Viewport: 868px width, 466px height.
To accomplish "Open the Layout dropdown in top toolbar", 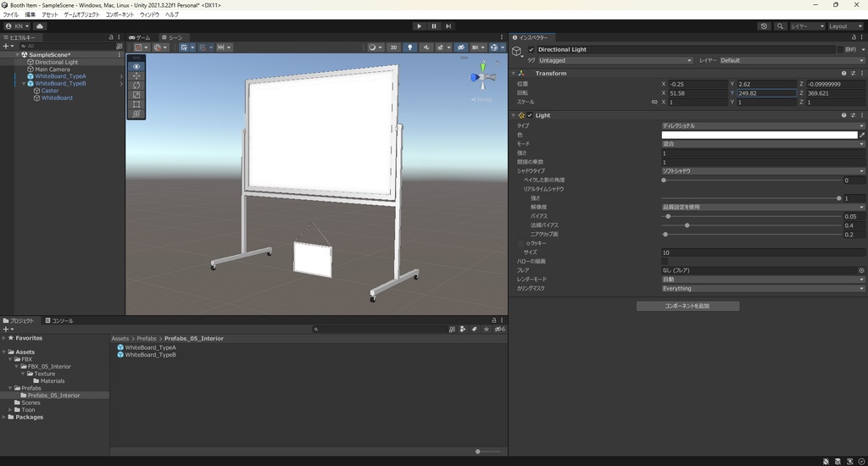I will coord(845,26).
